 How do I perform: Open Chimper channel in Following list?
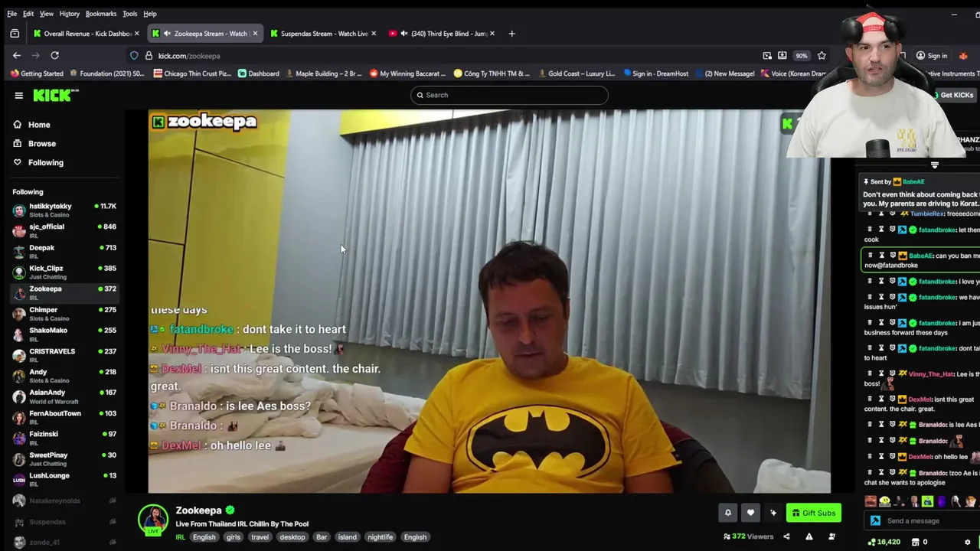(64, 313)
